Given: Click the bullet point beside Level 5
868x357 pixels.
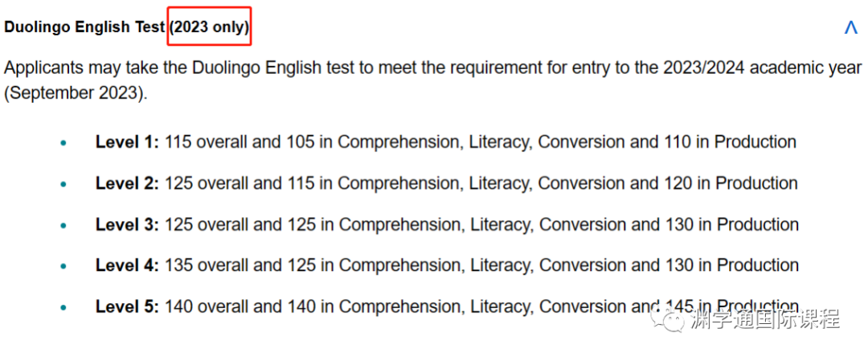Looking at the screenshot, I should [63, 307].
